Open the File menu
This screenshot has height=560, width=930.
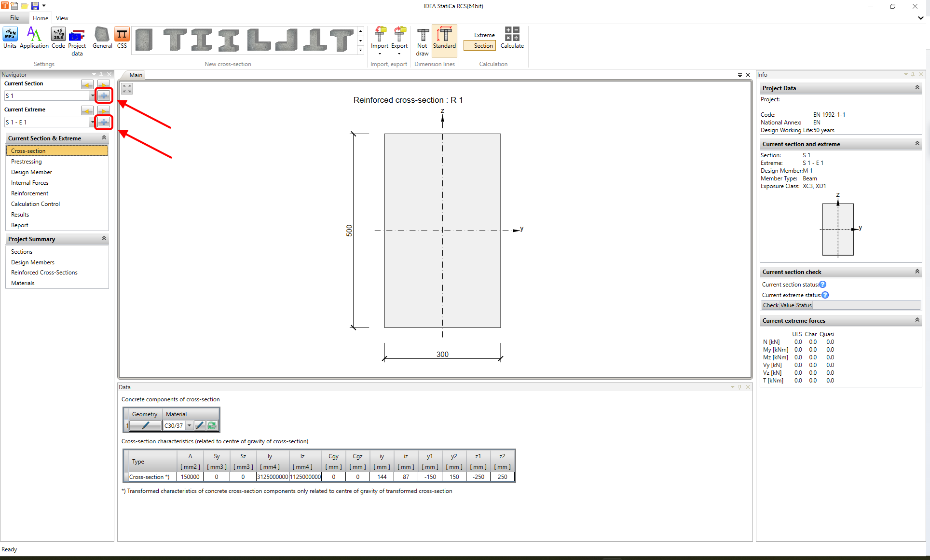(x=14, y=18)
